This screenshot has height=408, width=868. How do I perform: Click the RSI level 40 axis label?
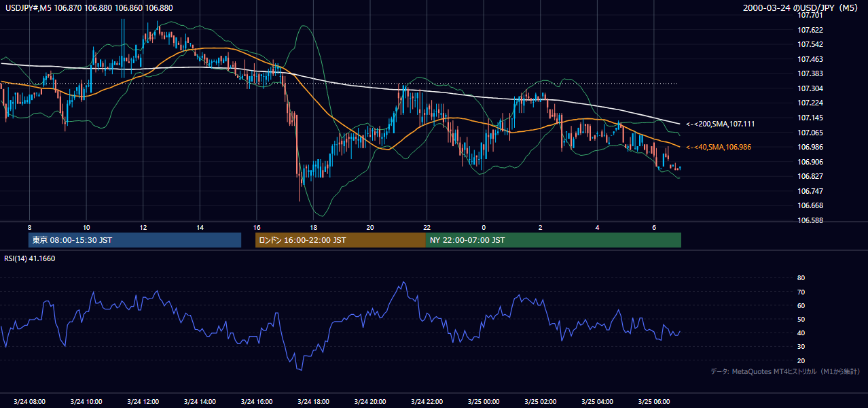click(801, 333)
